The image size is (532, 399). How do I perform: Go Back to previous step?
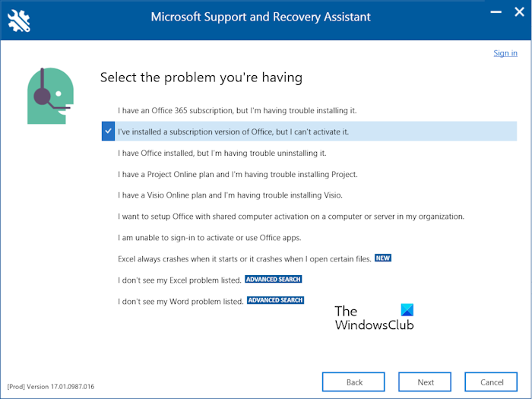tap(354, 382)
